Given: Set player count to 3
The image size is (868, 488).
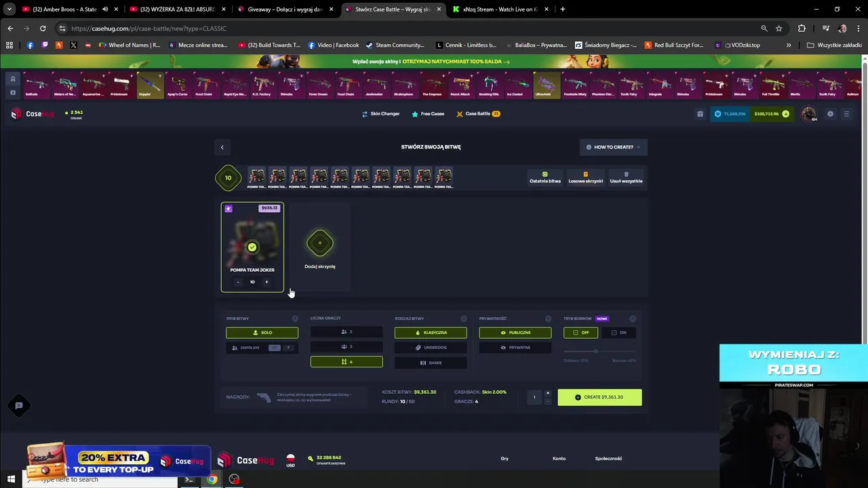Looking at the screenshot, I should (347, 347).
